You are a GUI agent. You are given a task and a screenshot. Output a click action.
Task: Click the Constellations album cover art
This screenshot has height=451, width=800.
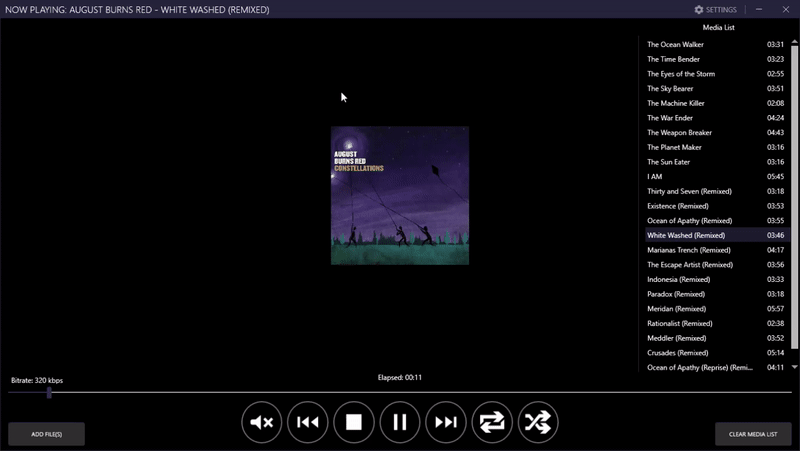(x=400, y=195)
